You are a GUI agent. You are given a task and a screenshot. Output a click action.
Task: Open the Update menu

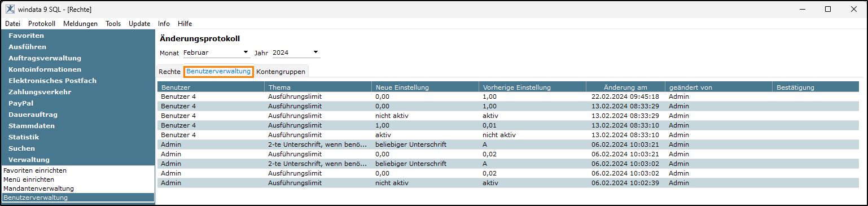tap(139, 24)
